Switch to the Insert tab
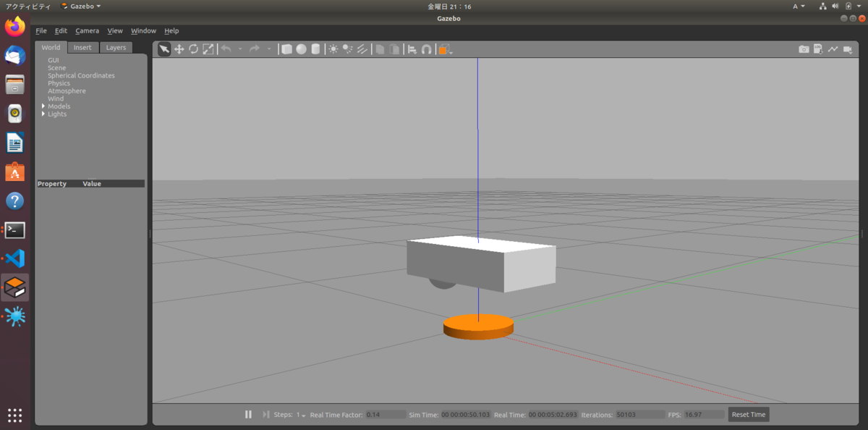This screenshot has width=868, height=430. (82, 48)
